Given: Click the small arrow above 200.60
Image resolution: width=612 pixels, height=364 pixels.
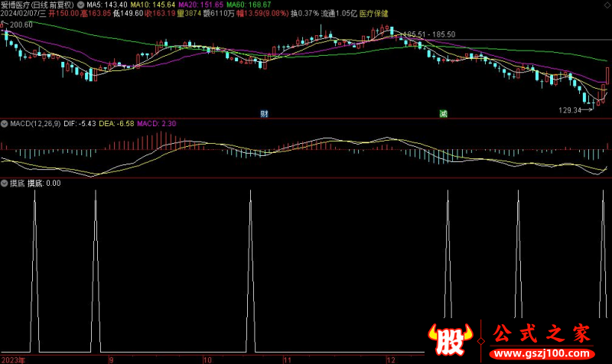Looking at the screenshot, I should click(x=4, y=24).
